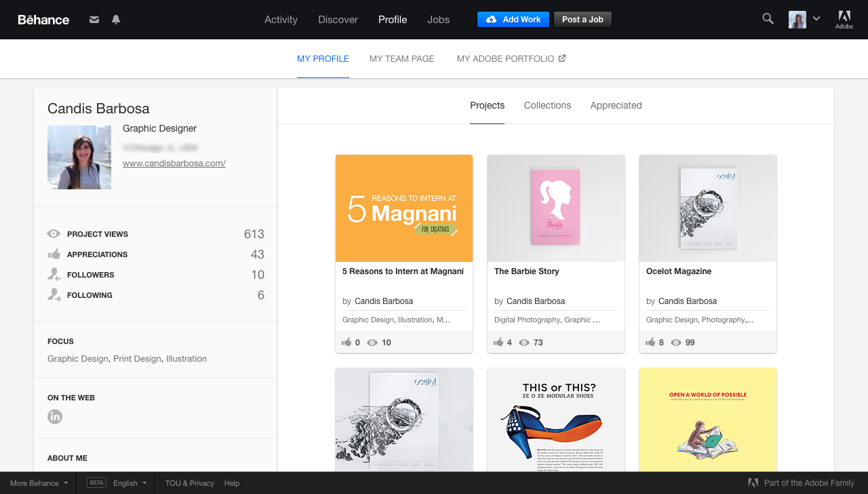Open the messages envelope icon
Viewport: 868px width, 494px height.
pos(94,20)
